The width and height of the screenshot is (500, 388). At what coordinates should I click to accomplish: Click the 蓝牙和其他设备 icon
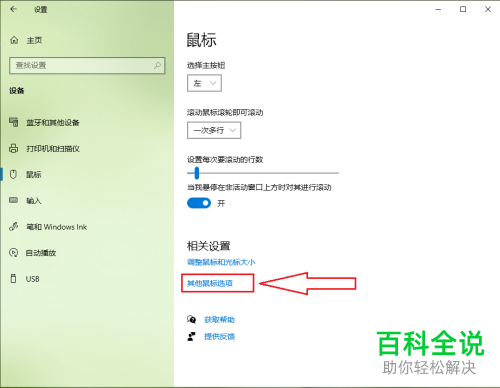click(x=14, y=122)
